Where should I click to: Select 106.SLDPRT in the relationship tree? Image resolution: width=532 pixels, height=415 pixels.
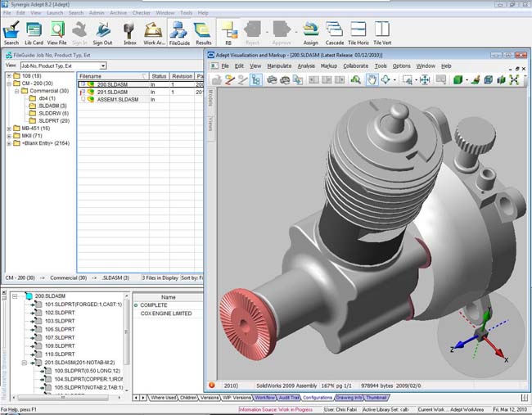(x=60, y=329)
